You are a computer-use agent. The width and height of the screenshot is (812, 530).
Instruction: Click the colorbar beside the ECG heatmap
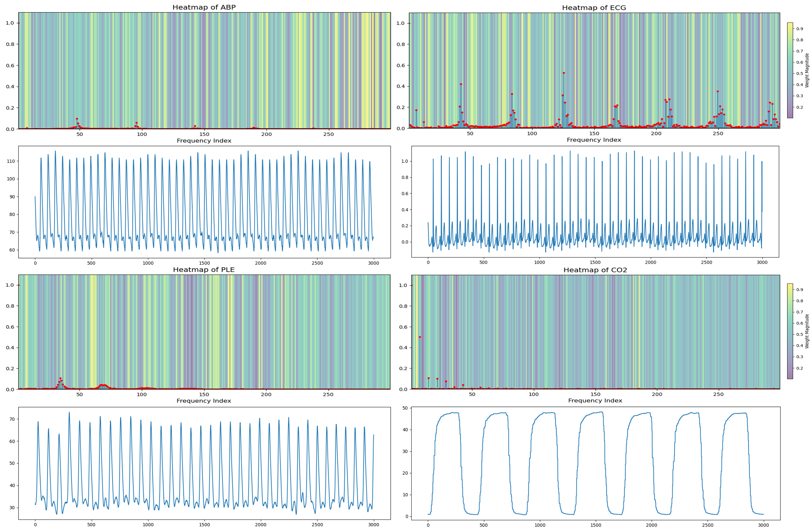pyautogui.click(x=790, y=70)
